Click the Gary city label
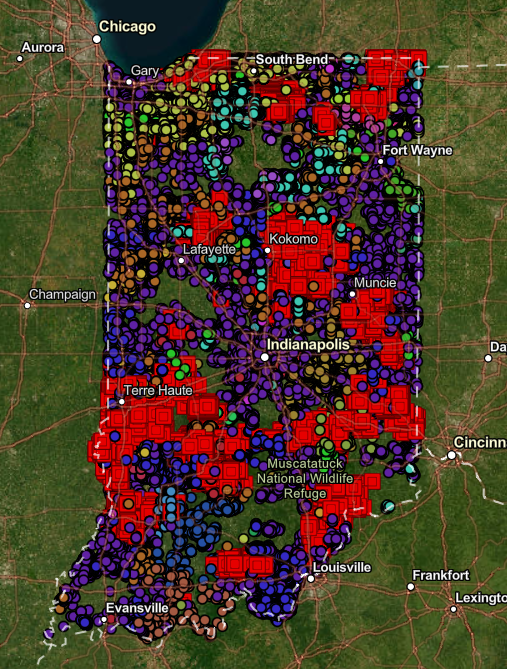The width and height of the screenshot is (507, 669). tap(145, 70)
